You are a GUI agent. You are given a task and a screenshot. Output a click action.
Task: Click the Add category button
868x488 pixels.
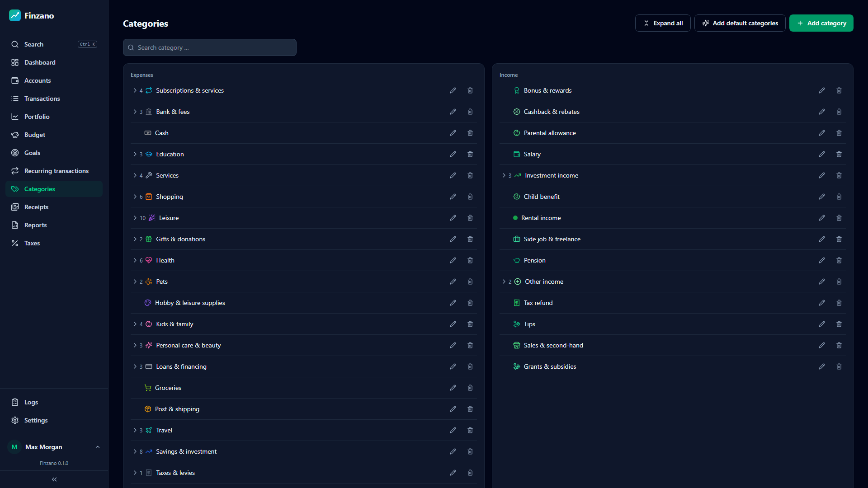coord(821,23)
